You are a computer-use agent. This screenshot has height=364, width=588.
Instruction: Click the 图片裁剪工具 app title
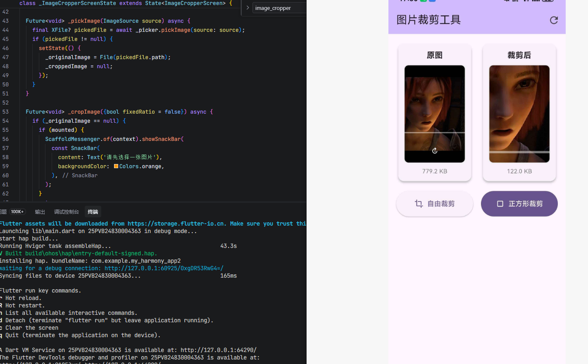[429, 20]
